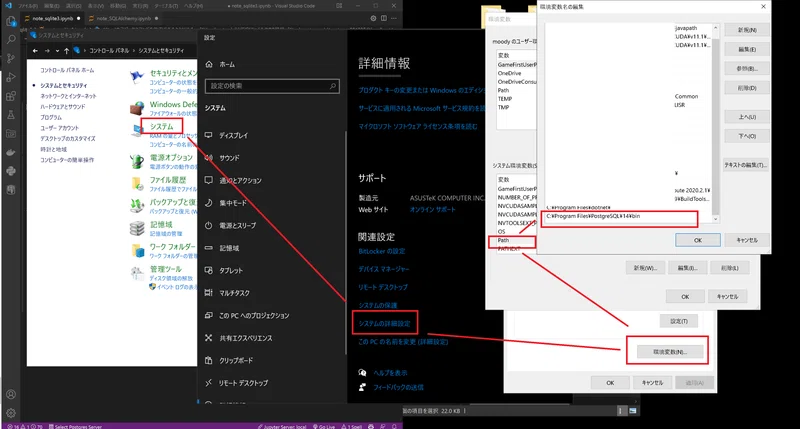Confirm with OK in path edit dialog
Image resolution: width=800 pixels, height=429 pixels.
coord(697,240)
